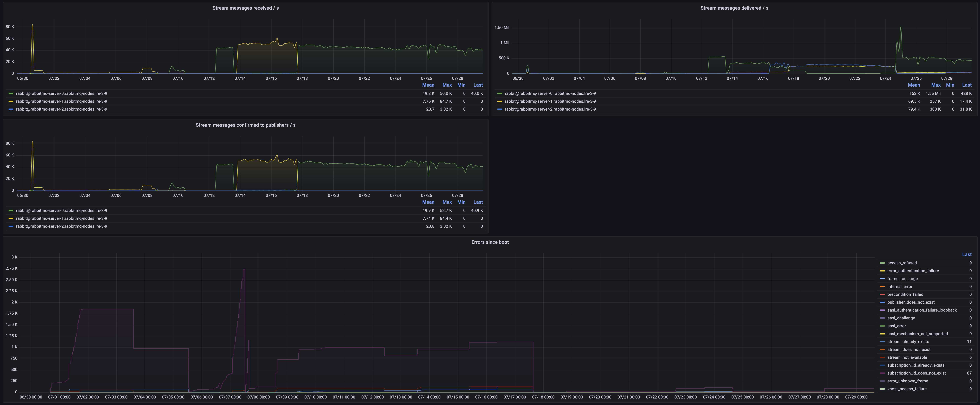This screenshot has width=980, height=405.
Task: Click subscription_id_does_not_exist color icon in legend
Action: tap(882, 373)
